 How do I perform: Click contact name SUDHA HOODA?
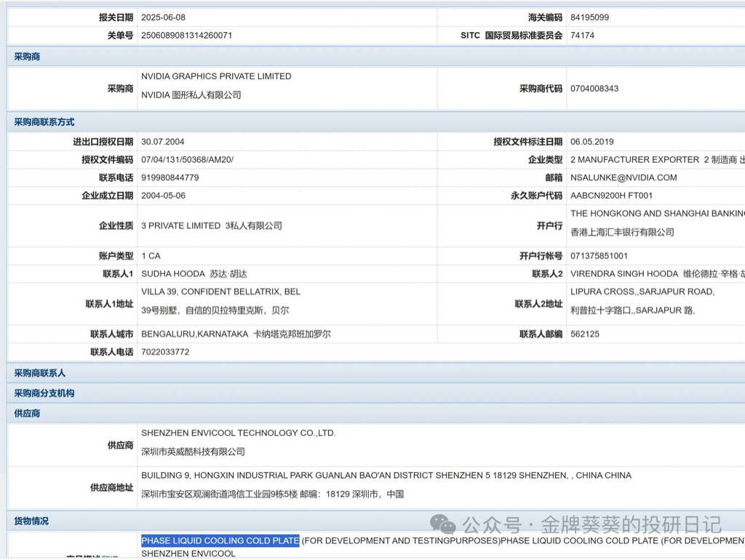[173, 273]
